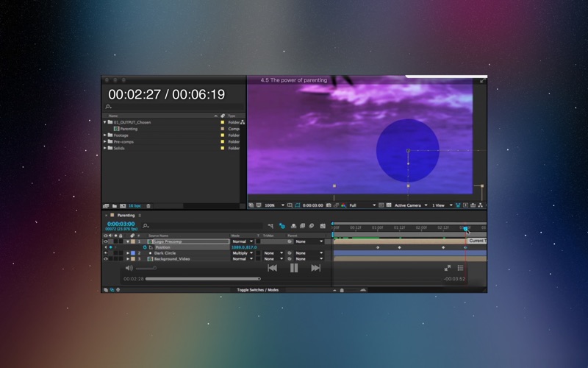Viewport: 588px width, 368px height.
Task: Toggle hide shy layers icon in timeline
Action: 293,226
